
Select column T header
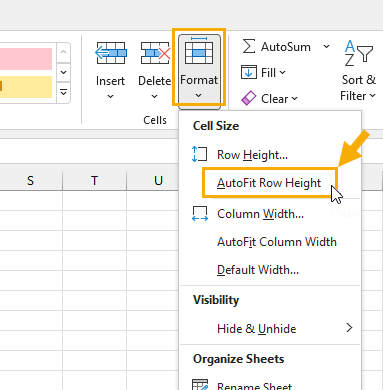[94, 180]
